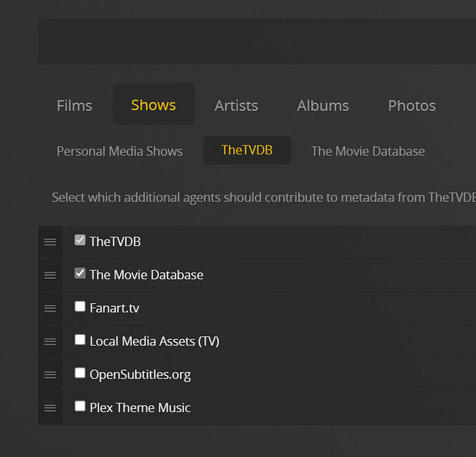Select the Personal Media Shows agent tab

pyautogui.click(x=119, y=151)
